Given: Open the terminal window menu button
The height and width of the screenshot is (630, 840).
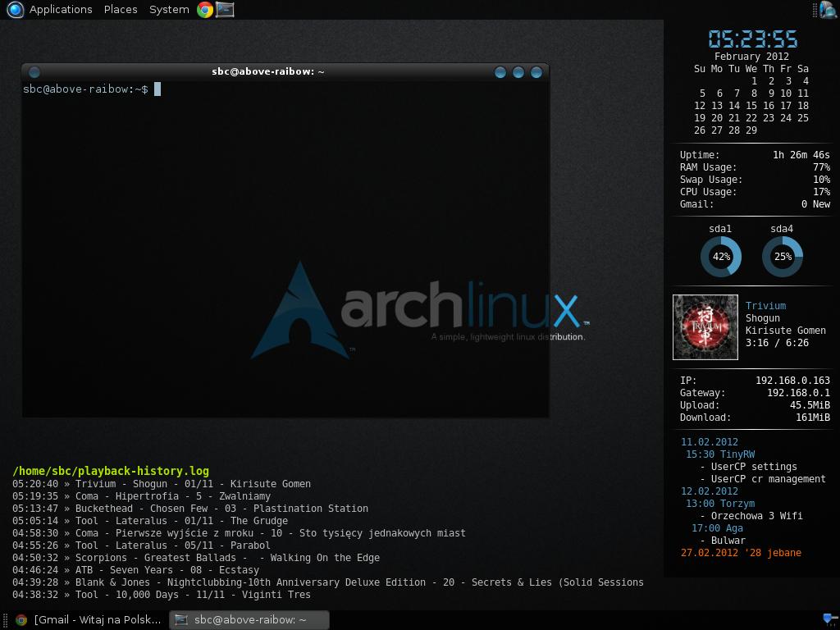Looking at the screenshot, I should (x=34, y=72).
